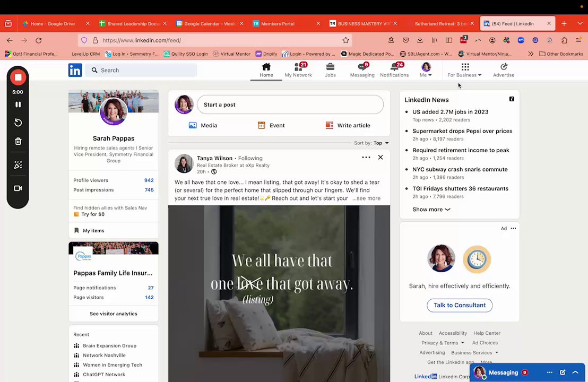This screenshot has height=382, width=588.
Task: Show more bookmarks chevron in toolbar
Action: (x=531, y=54)
